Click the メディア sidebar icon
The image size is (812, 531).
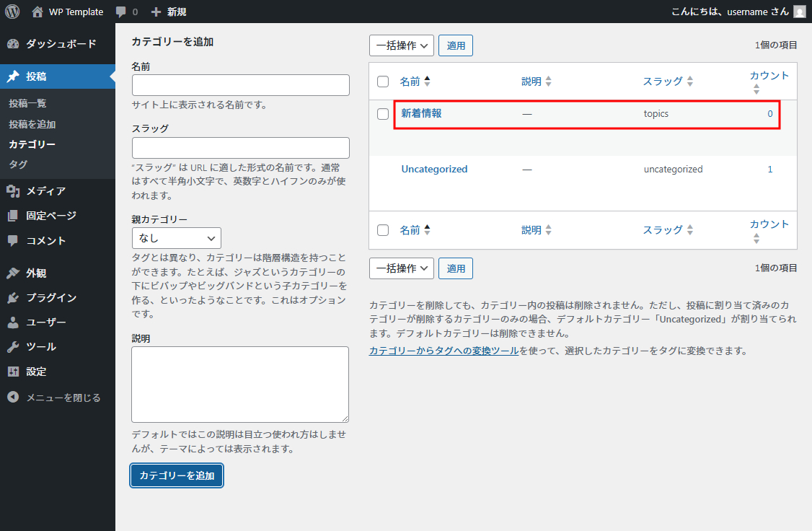point(13,191)
